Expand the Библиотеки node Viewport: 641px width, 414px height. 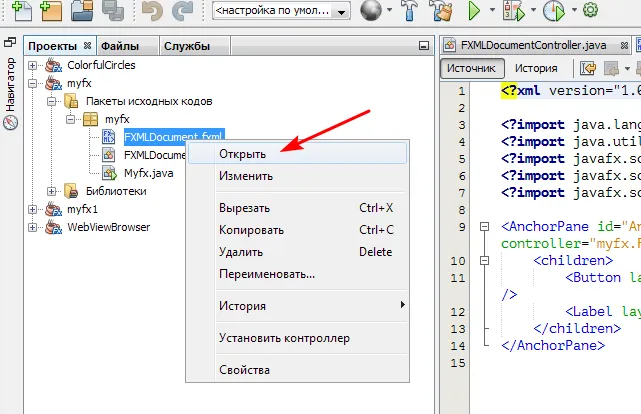51,191
